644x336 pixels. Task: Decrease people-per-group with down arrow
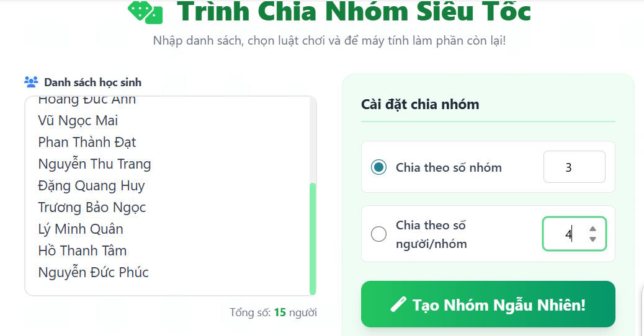pos(593,239)
